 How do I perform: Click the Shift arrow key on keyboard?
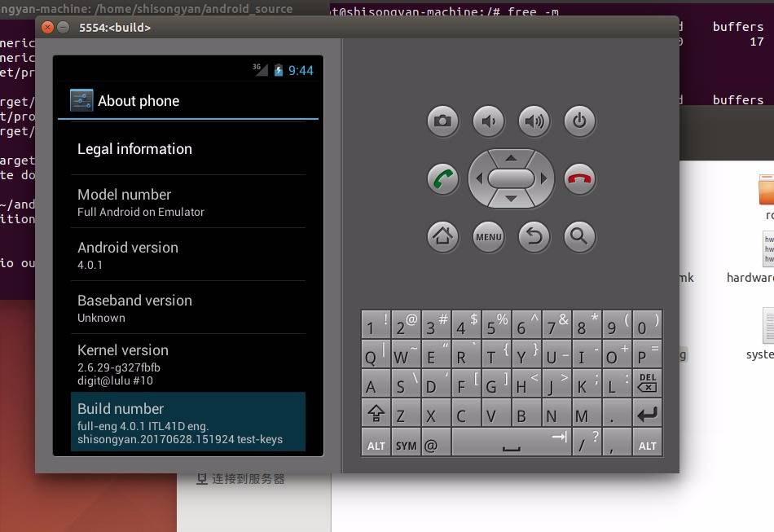(376, 412)
